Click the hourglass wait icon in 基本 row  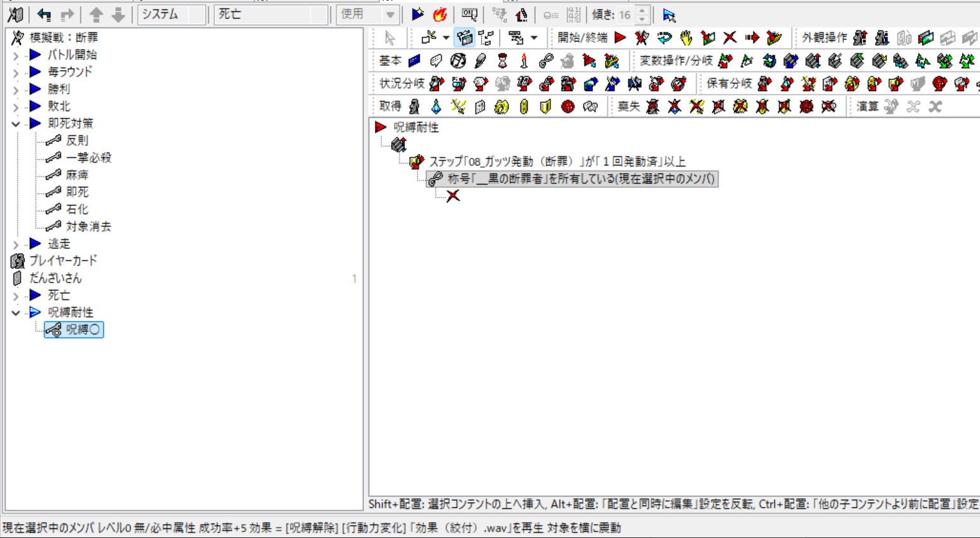coord(502,60)
